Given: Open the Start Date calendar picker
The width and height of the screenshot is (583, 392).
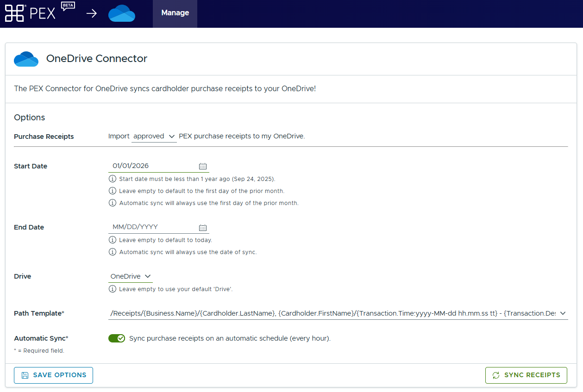Looking at the screenshot, I should (203, 166).
